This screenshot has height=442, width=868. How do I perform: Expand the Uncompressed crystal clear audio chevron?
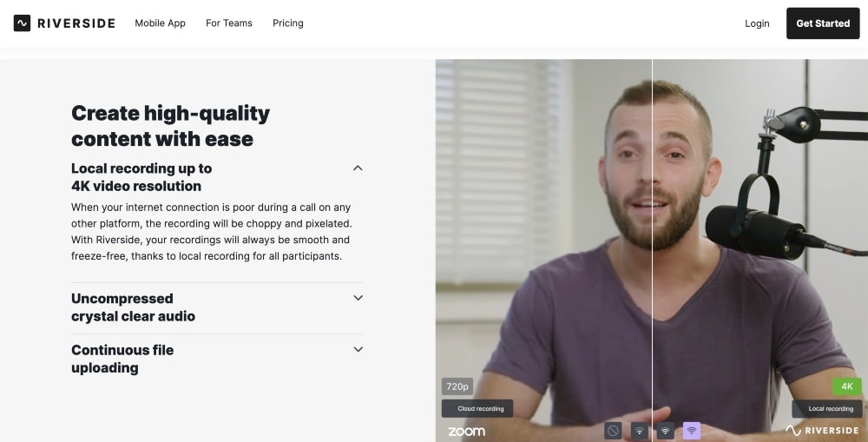pyautogui.click(x=358, y=298)
